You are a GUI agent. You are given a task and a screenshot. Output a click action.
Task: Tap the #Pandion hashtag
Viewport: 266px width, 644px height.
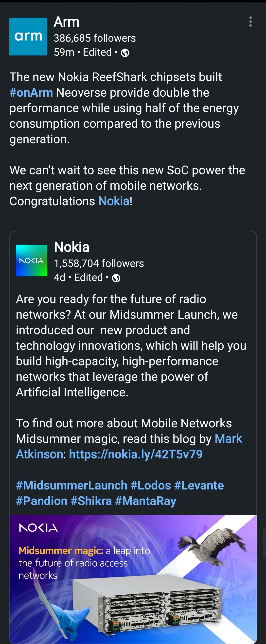[42, 501]
